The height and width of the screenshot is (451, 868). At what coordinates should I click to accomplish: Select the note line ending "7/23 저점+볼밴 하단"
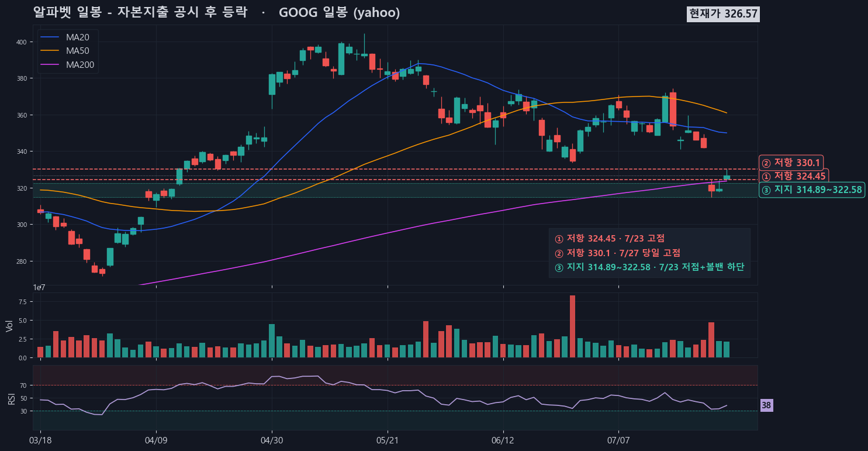(649, 267)
